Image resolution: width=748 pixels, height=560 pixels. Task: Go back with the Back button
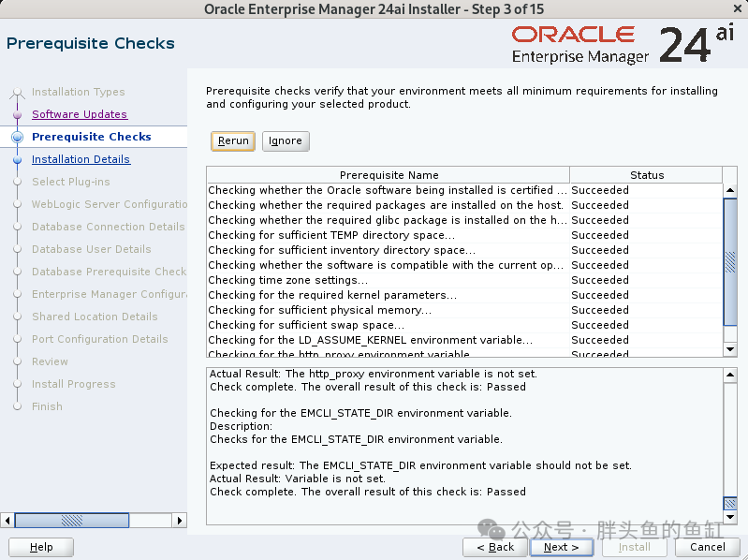tap(495, 547)
